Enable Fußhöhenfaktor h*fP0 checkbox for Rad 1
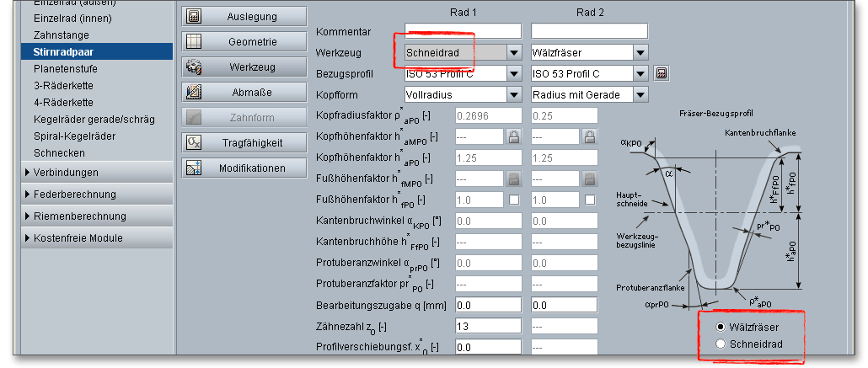This screenshot has width=868, height=368. click(513, 200)
